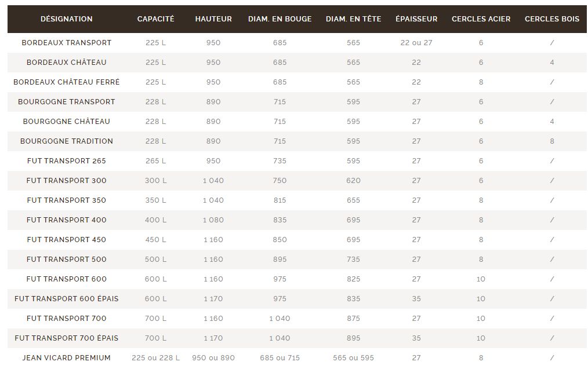Click the '225 ou 228 L' capacity cell

(155, 358)
